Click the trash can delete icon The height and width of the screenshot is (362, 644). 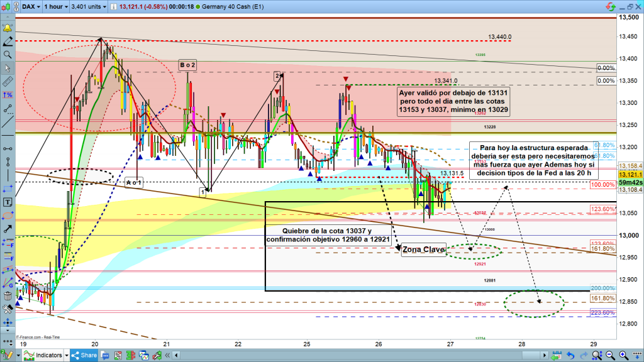tap(8, 295)
